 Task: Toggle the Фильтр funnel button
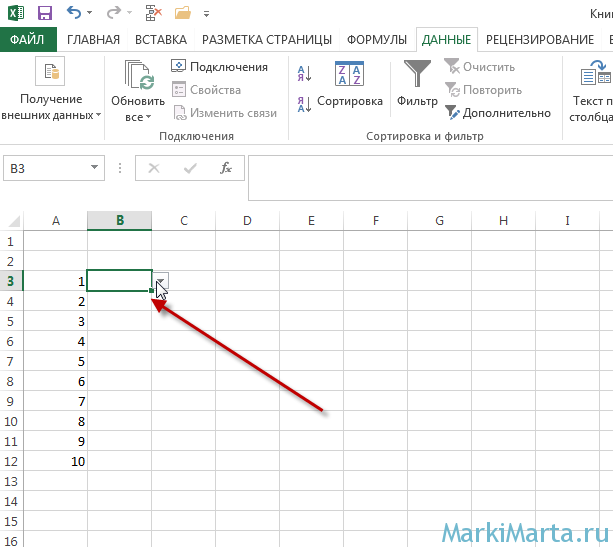[x=417, y=84]
